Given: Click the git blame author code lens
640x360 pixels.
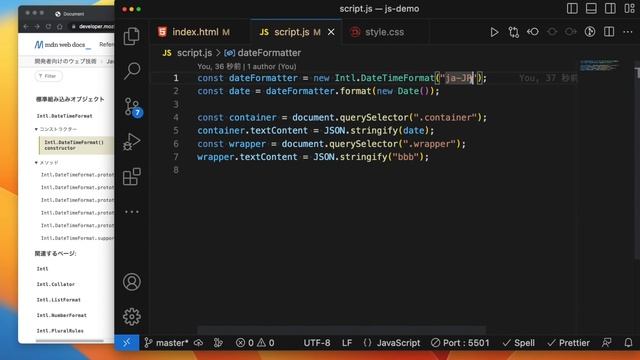Looking at the screenshot, I should click(x=247, y=66).
